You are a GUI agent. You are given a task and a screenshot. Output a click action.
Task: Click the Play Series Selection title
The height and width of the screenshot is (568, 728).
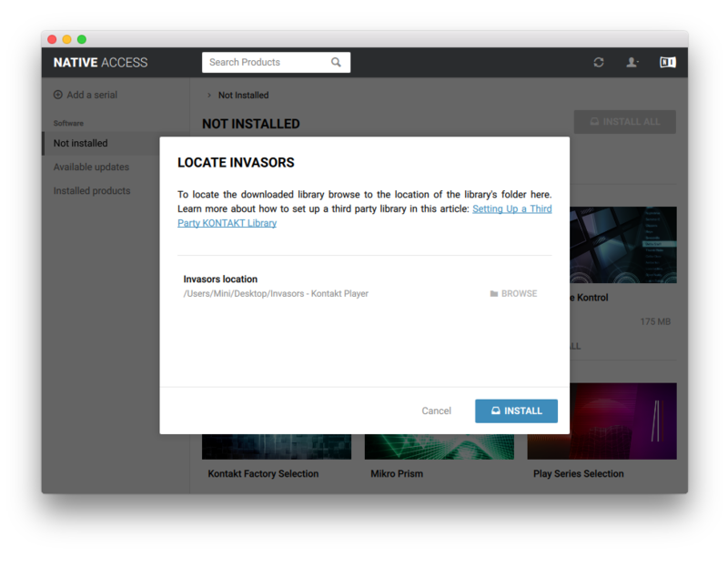click(579, 473)
